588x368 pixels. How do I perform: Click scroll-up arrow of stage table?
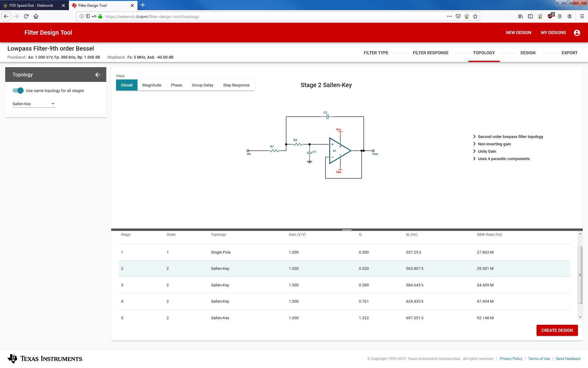pos(580,234)
